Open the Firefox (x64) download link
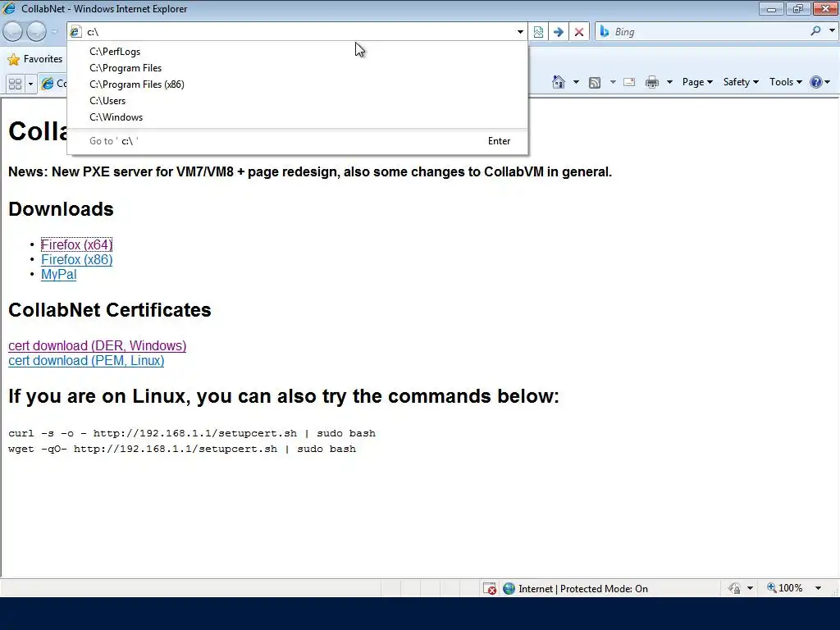The height and width of the screenshot is (630, 840). point(76,244)
